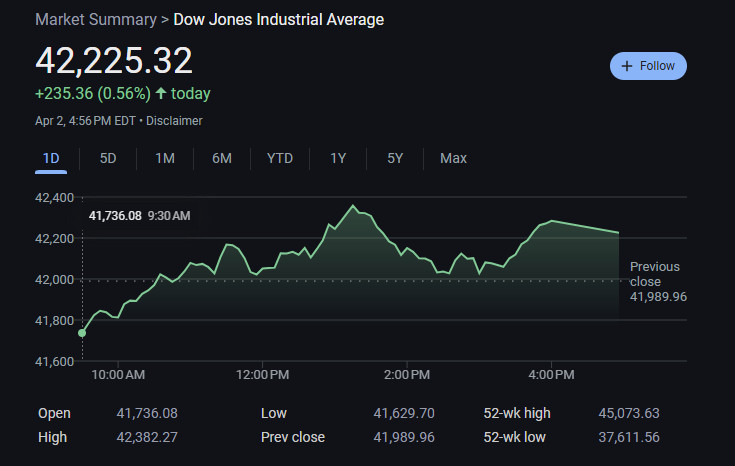Click the 41,800 y-axis label
The height and width of the screenshot is (466, 735).
54,321
